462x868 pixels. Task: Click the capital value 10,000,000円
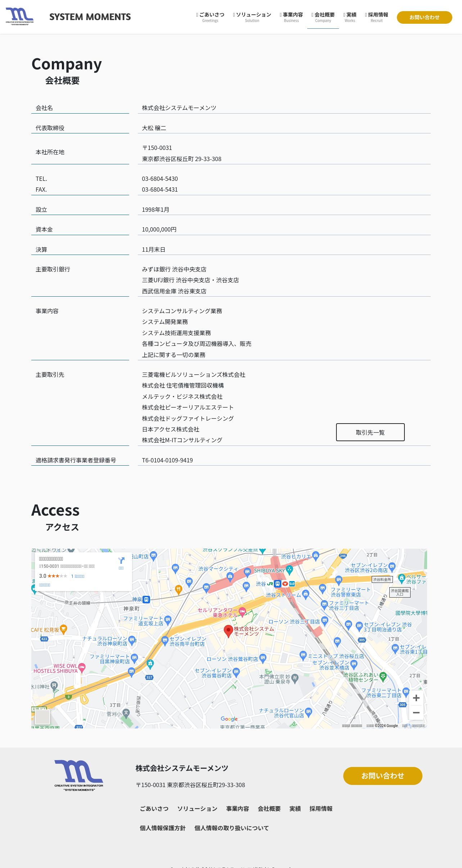click(x=159, y=229)
